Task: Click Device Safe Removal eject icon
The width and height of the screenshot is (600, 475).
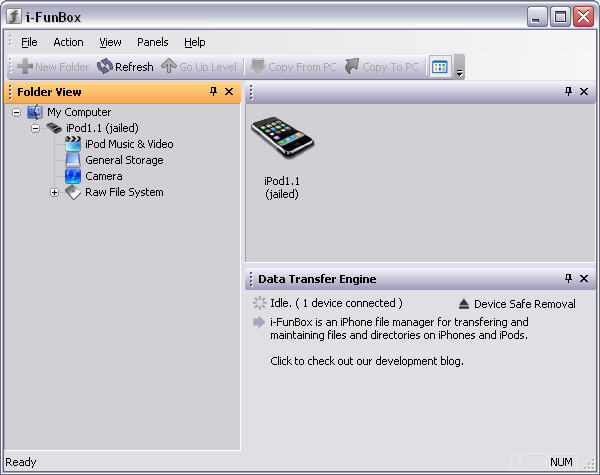Action: pyautogui.click(x=463, y=304)
